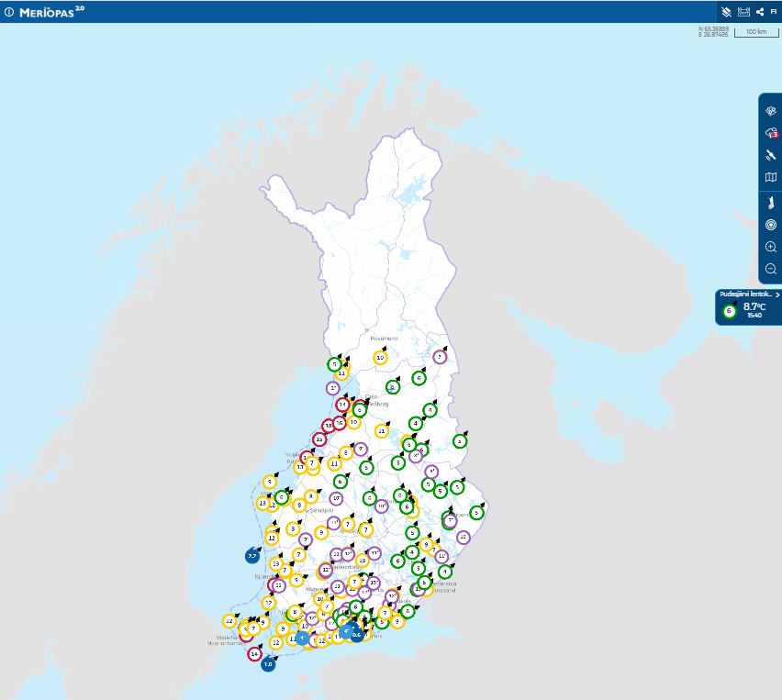Select the purple wind marker near north-east border
The image size is (782, 700).
pyautogui.click(x=440, y=357)
